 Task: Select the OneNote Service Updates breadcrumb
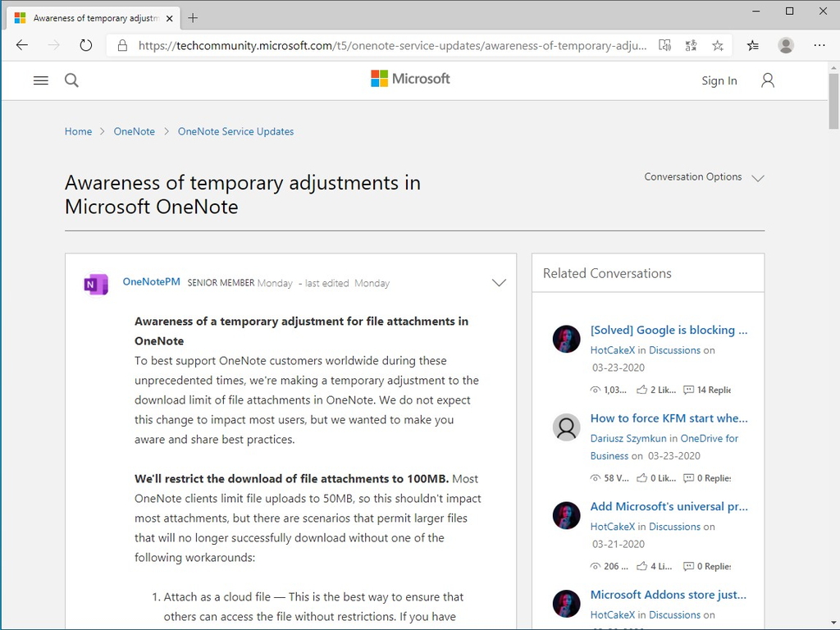(x=235, y=131)
